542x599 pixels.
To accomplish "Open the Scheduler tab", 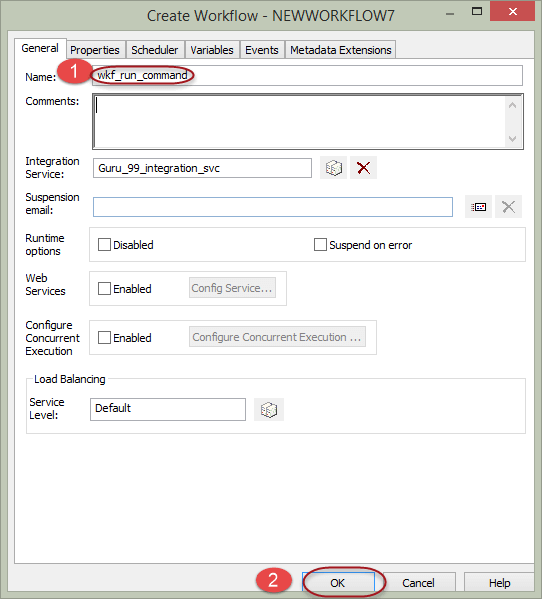I will (x=155, y=50).
